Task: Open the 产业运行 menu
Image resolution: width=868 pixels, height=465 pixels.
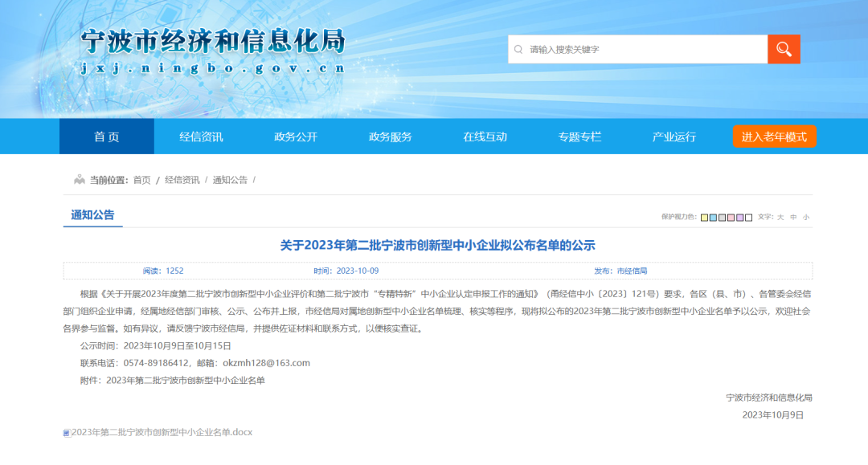Action: [x=675, y=136]
